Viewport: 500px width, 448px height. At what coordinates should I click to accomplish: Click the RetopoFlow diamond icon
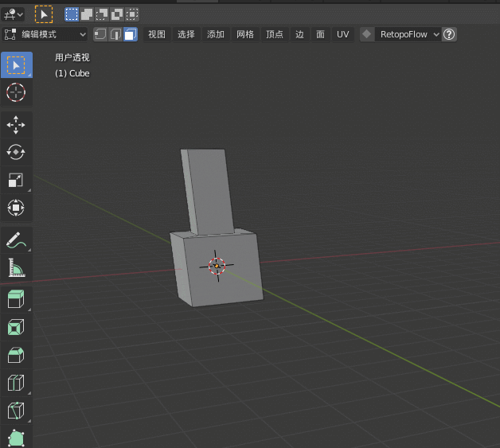367,34
